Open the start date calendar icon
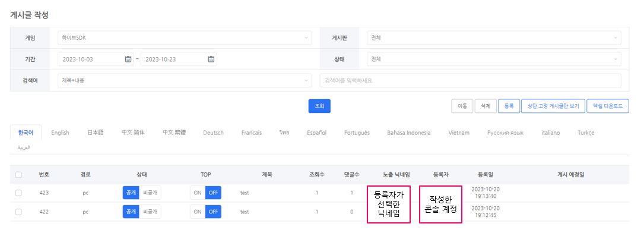The image size is (644, 233). pyautogui.click(x=128, y=59)
